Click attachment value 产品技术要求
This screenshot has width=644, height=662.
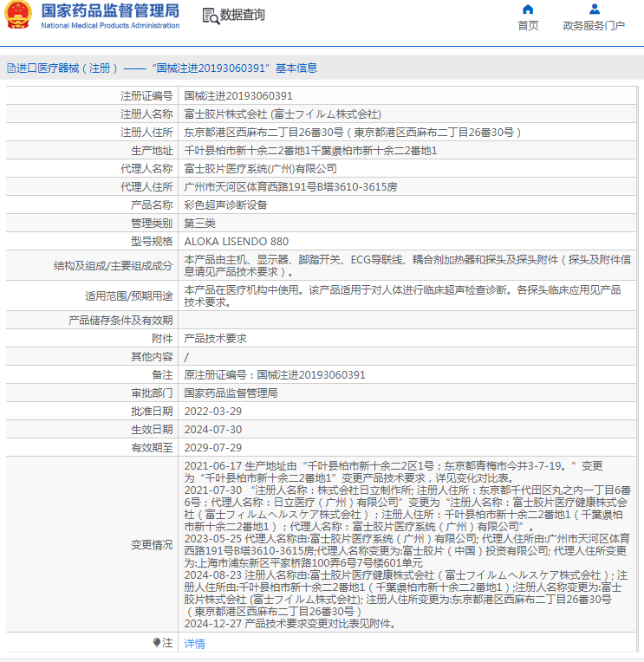tap(215, 338)
